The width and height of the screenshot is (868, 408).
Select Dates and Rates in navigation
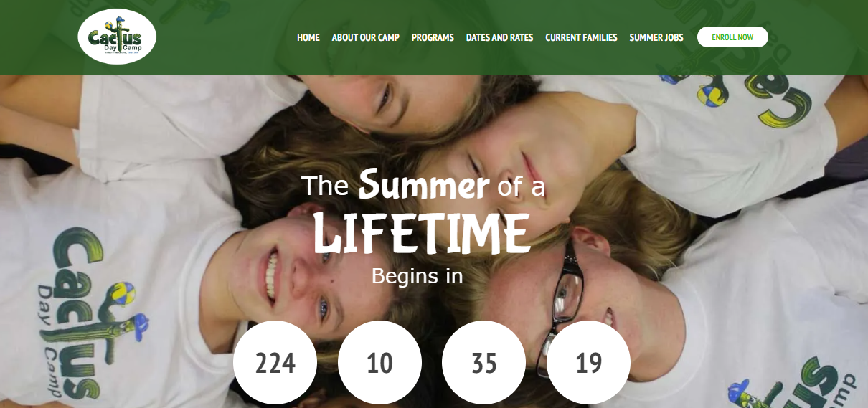point(499,37)
